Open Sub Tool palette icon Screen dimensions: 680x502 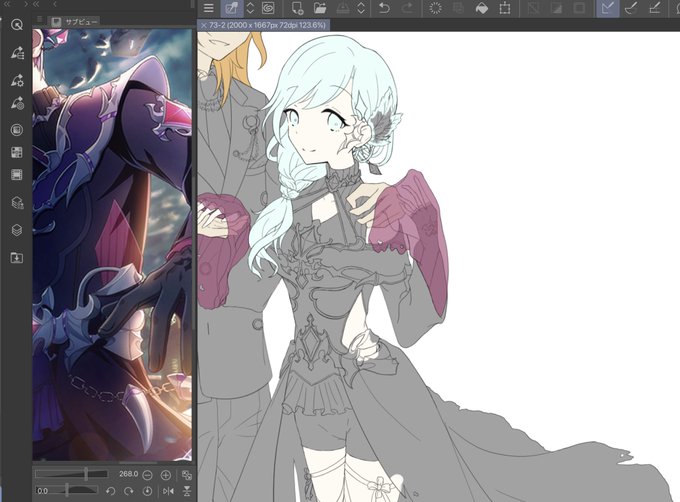point(17,53)
